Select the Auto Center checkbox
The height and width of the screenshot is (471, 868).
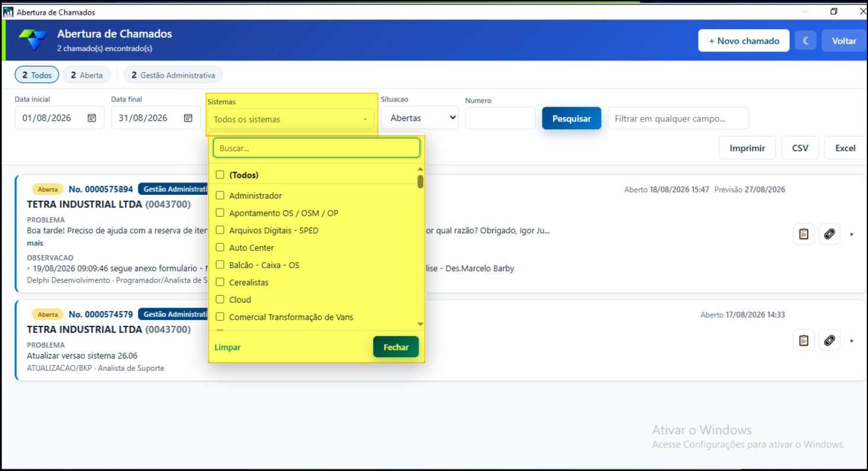coord(220,248)
